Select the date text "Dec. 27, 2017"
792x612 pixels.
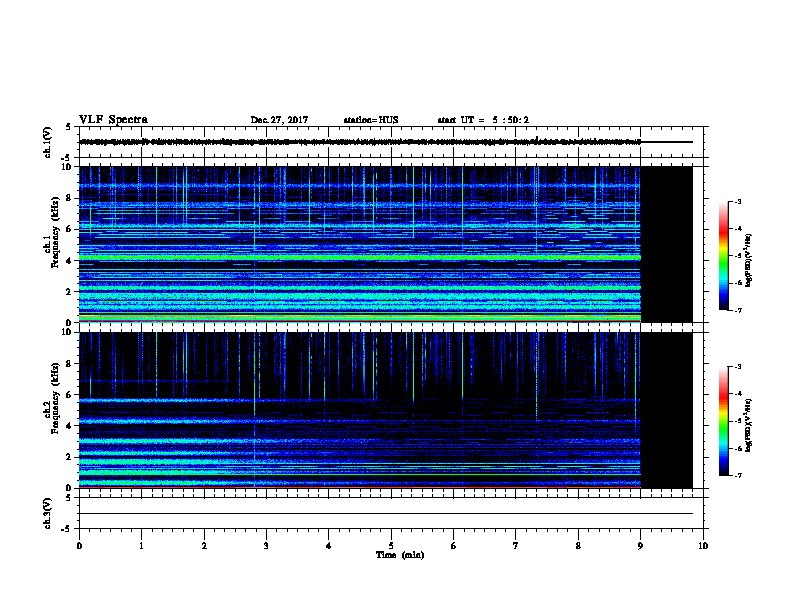point(279,120)
